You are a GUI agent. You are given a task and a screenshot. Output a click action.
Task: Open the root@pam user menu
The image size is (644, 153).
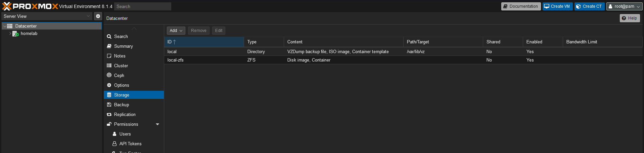(x=624, y=6)
